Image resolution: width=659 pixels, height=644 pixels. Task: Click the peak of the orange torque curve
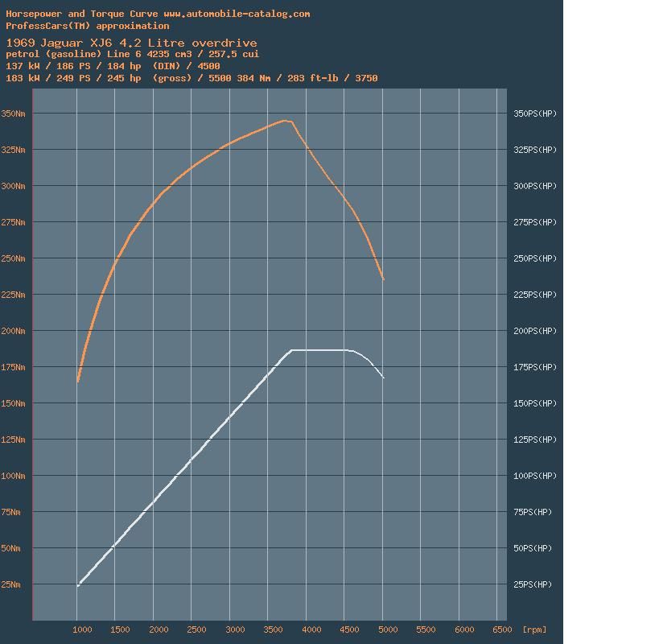click(285, 121)
